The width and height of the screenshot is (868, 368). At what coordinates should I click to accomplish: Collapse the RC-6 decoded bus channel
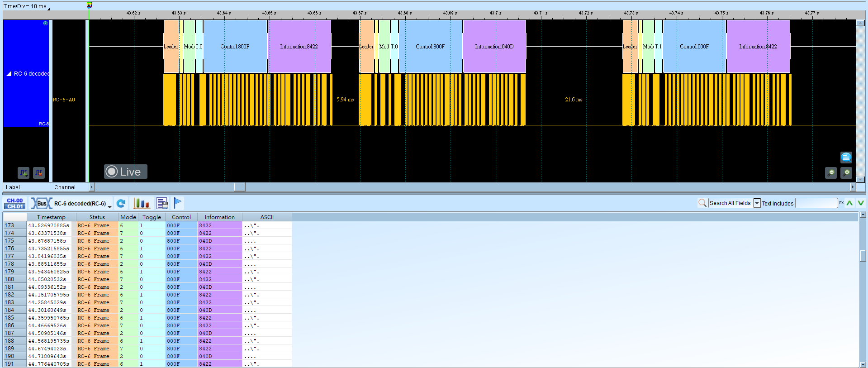coord(9,73)
